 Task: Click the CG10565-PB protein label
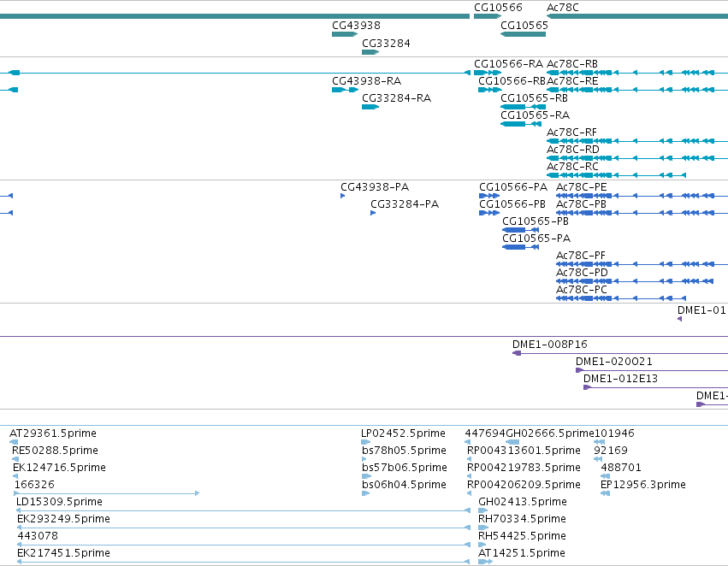click(536, 221)
